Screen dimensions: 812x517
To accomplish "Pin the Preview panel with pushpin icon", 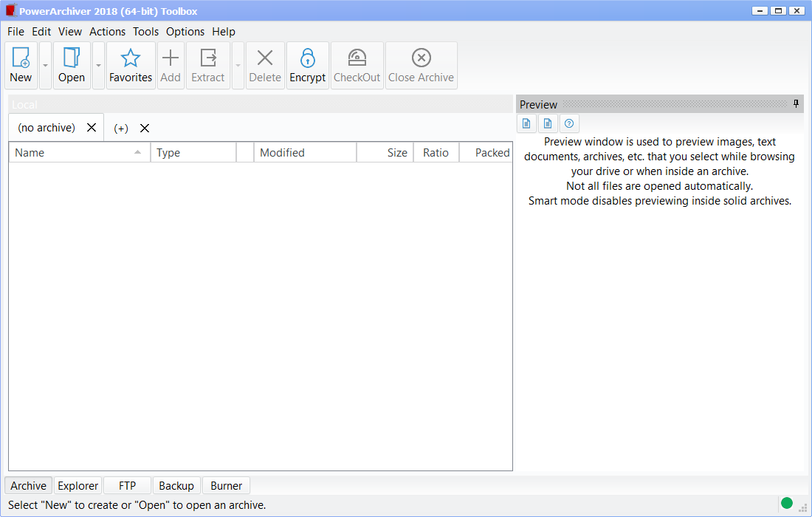I will tap(796, 103).
